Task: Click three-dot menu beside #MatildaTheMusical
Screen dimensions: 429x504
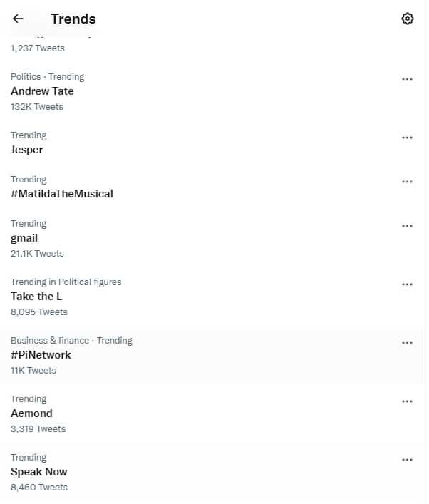Action: [407, 182]
